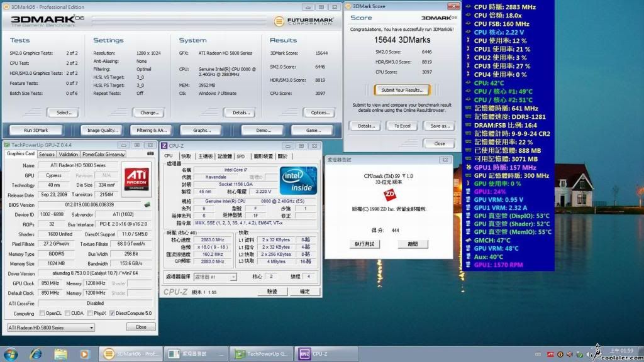The image size is (644, 362).
Task: Toggle the OpenCL checkbox
Action: [42, 313]
